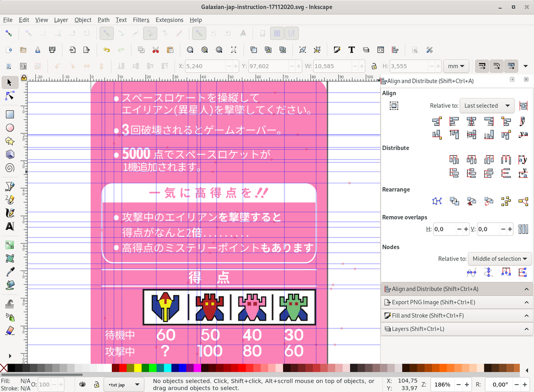
Task: Click the Undo arrow icon
Action: tap(106, 50)
